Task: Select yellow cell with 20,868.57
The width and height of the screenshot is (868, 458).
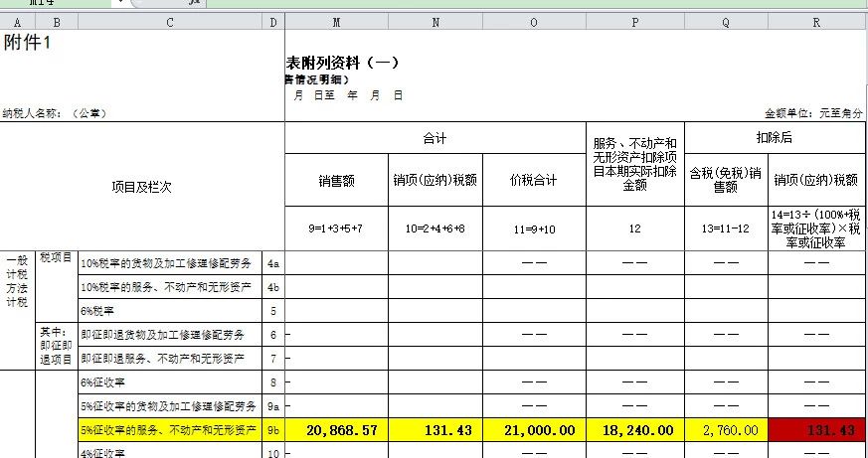Action: click(336, 430)
